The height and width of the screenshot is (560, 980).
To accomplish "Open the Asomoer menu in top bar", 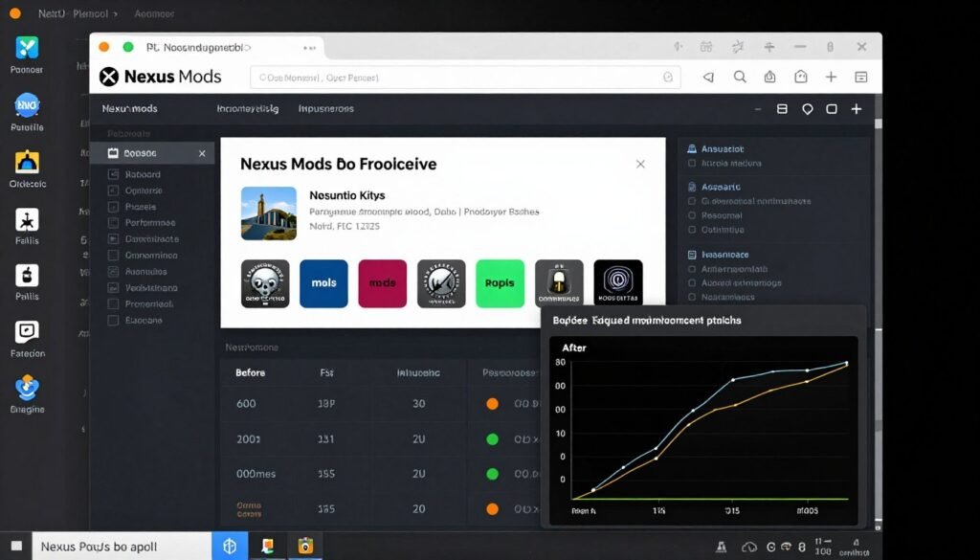I will 154,13.
